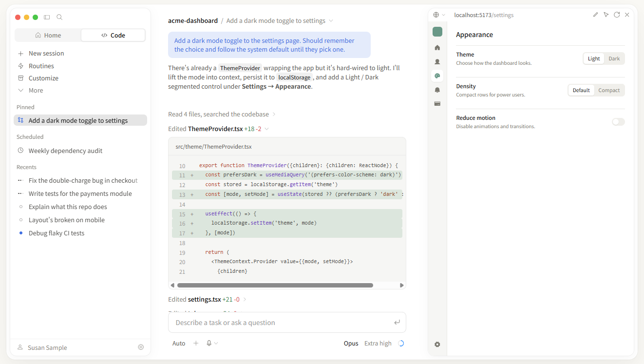Activate the element picker cursor icon
The image size is (644, 364).
pos(606,15)
